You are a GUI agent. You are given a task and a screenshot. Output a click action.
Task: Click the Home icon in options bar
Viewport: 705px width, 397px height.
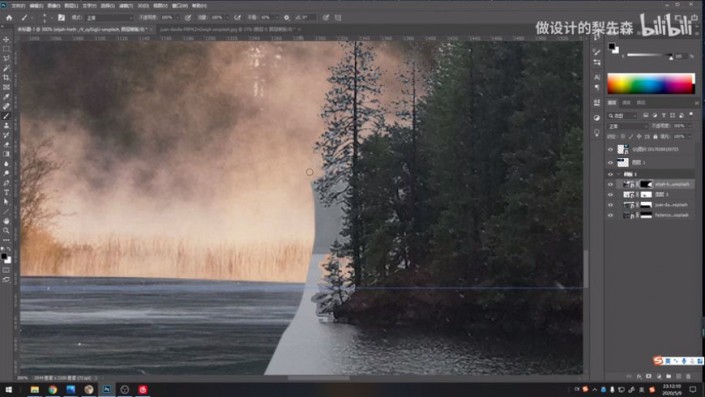(9, 18)
